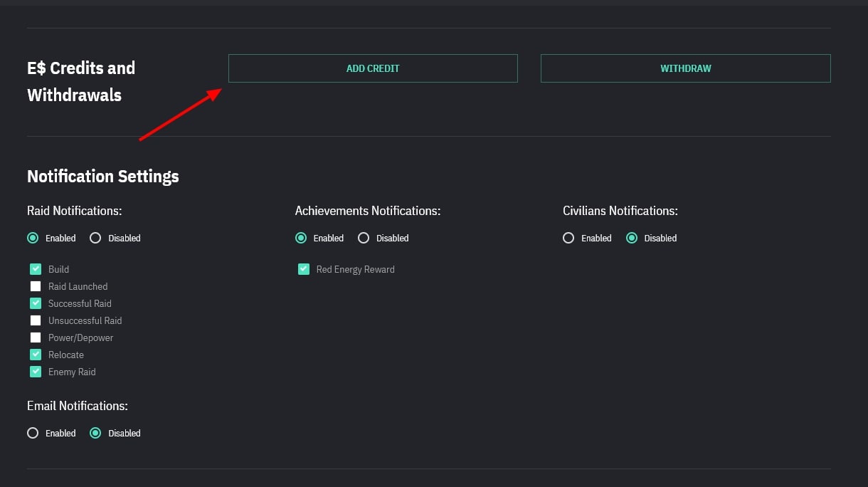
Task: Click the Notification Settings heading
Action: click(103, 177)
